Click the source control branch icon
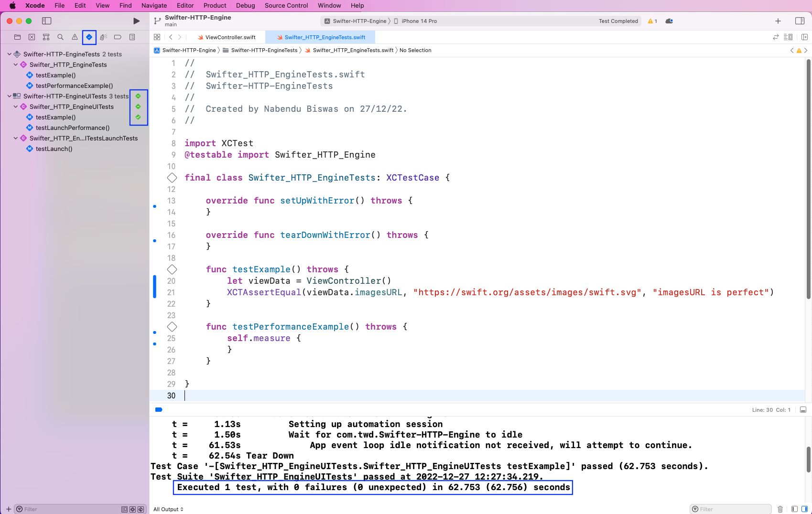 [x=157, y=21]
